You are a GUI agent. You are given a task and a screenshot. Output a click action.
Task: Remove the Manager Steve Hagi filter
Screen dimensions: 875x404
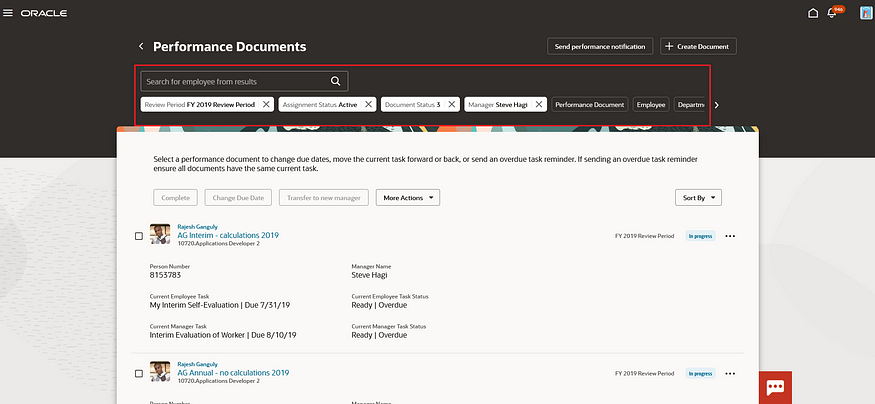tap(538, 104)
